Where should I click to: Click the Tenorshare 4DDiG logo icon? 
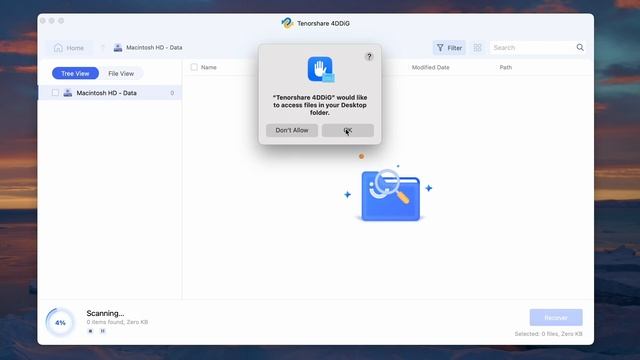click(x=287, y=23)
